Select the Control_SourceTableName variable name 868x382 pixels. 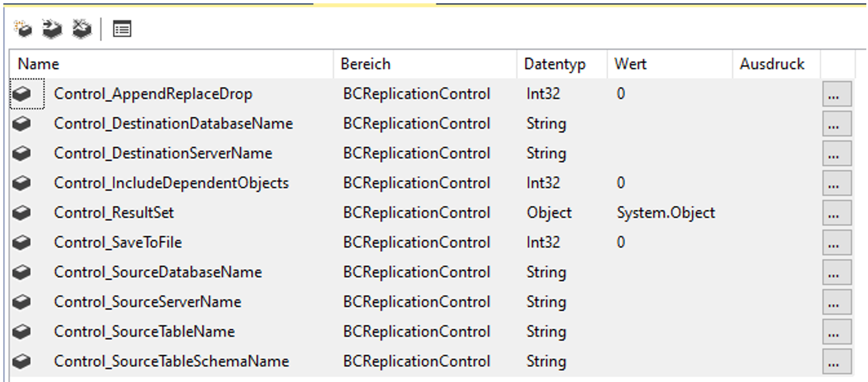[144, 332]
